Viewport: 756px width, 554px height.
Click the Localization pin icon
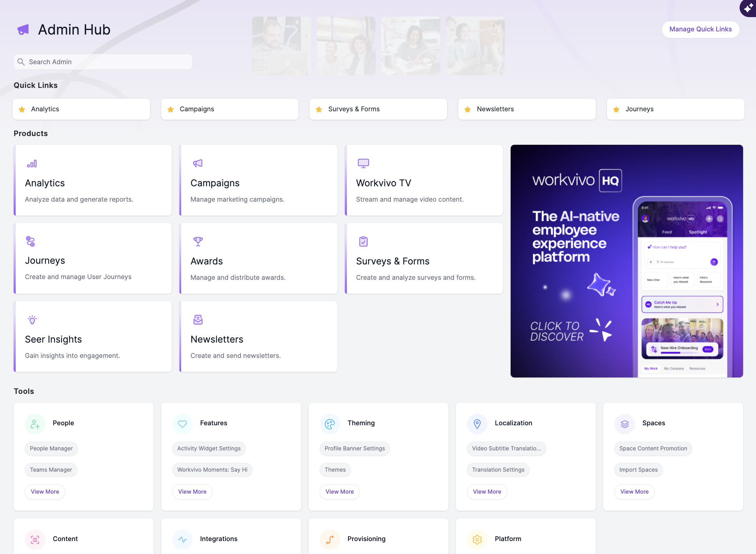tap(477, 424)
